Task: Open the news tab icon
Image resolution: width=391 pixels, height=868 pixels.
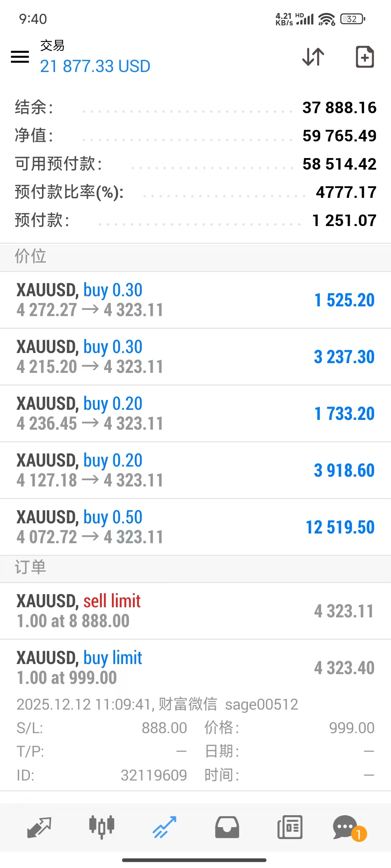Action: point(290,827)
